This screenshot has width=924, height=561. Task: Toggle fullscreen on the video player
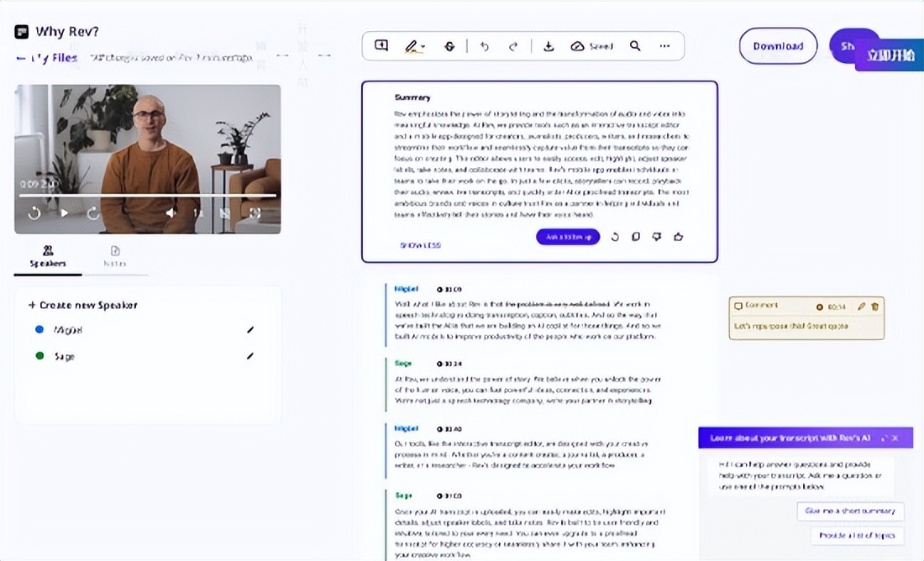tap(255, 213)
